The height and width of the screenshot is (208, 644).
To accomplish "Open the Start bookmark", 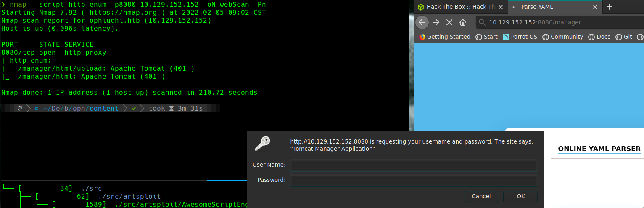I will coord(486,37).
